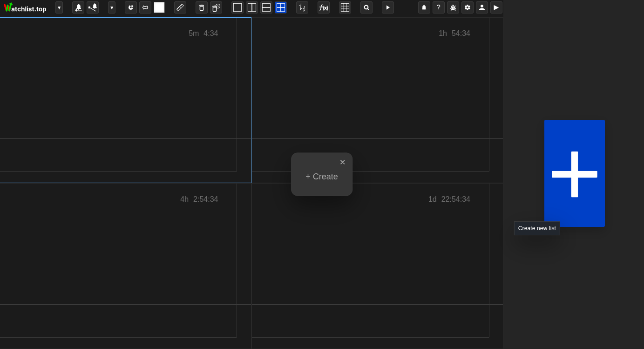This screenshot has height=349, width=644.
Task: Switch to single chart layout
Action: point(237,7)
